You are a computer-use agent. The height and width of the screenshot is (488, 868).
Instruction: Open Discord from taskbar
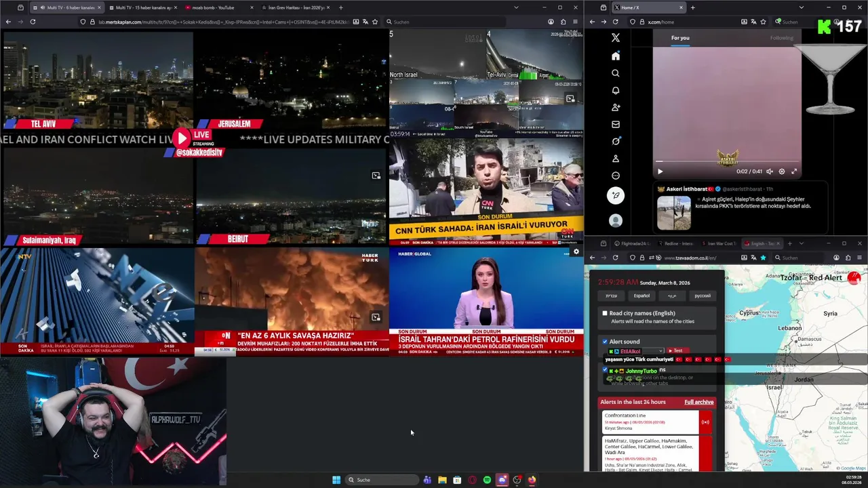click(x=502, y=480)
